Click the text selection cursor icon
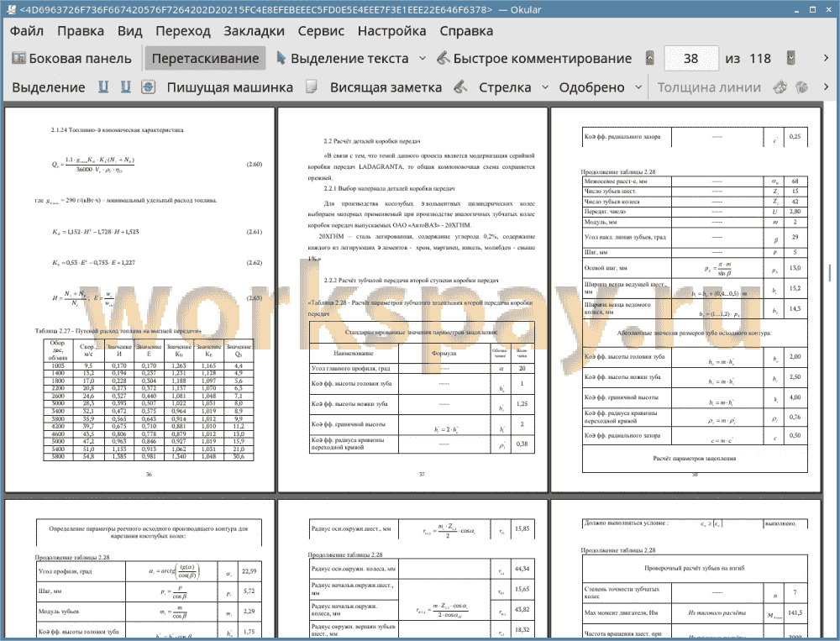Screen dimensions: 840x641 point(281,58)
